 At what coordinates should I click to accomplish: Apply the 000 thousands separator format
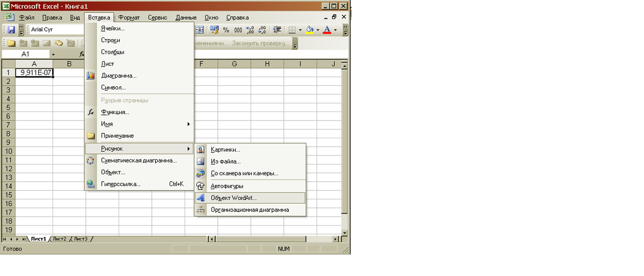tap(238, 30)
